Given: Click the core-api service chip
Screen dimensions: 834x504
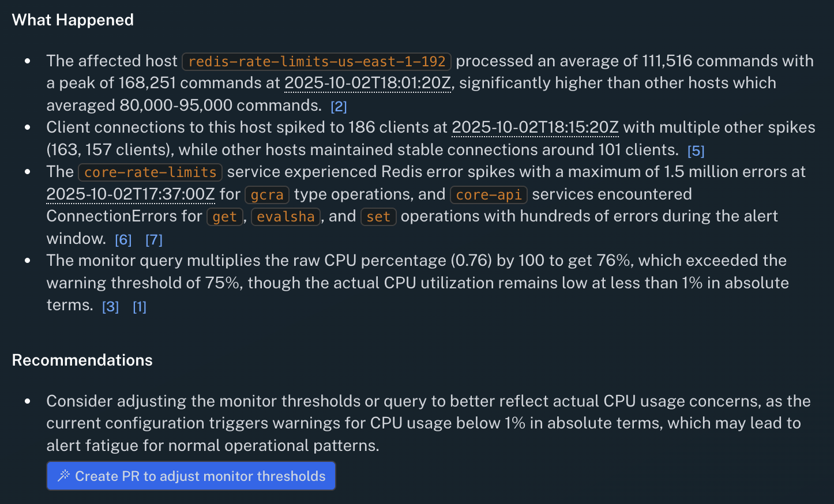Looking at the screenshot, I should coord(488,194).
